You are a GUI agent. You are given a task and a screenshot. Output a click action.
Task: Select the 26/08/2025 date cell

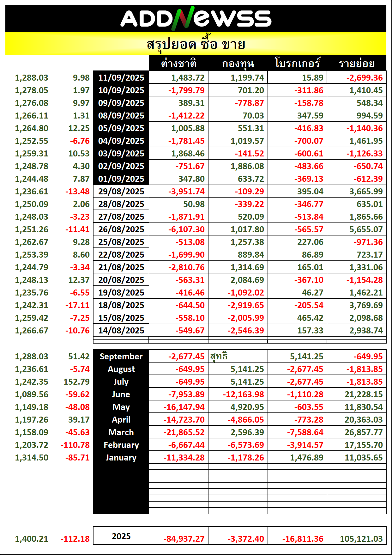[x=121, y=229]
